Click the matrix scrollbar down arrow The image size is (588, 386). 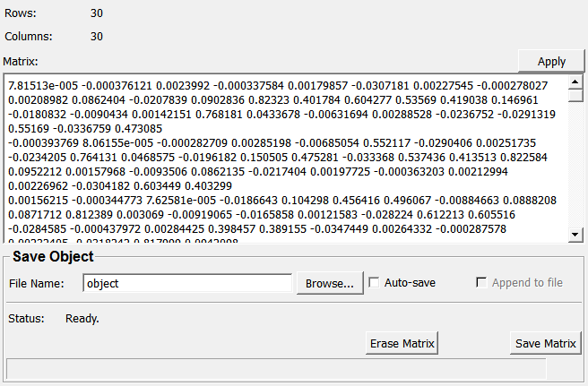[576, 235]
